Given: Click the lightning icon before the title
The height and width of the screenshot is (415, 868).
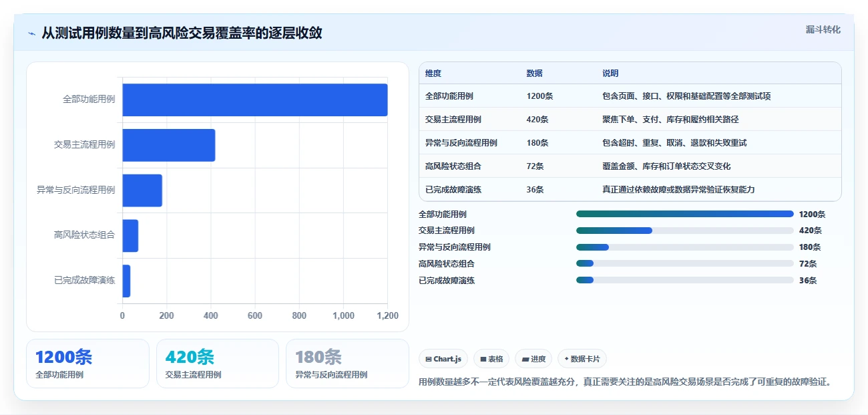Looking at the screenshot, I should coord(31,33).
